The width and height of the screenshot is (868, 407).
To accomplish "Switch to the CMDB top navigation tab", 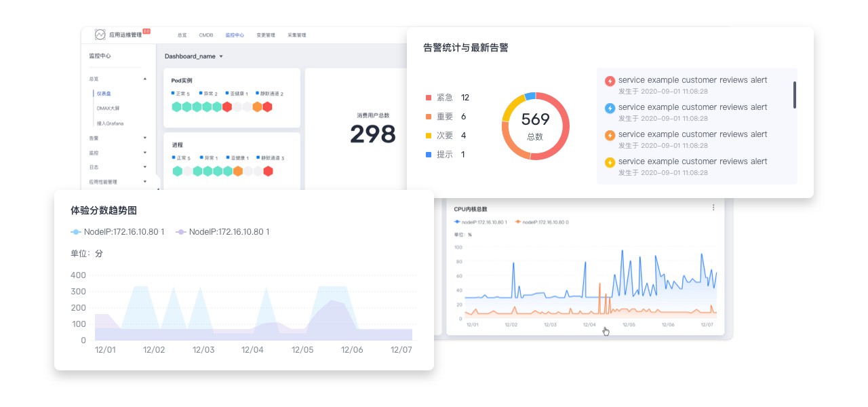I will [206, 35].
